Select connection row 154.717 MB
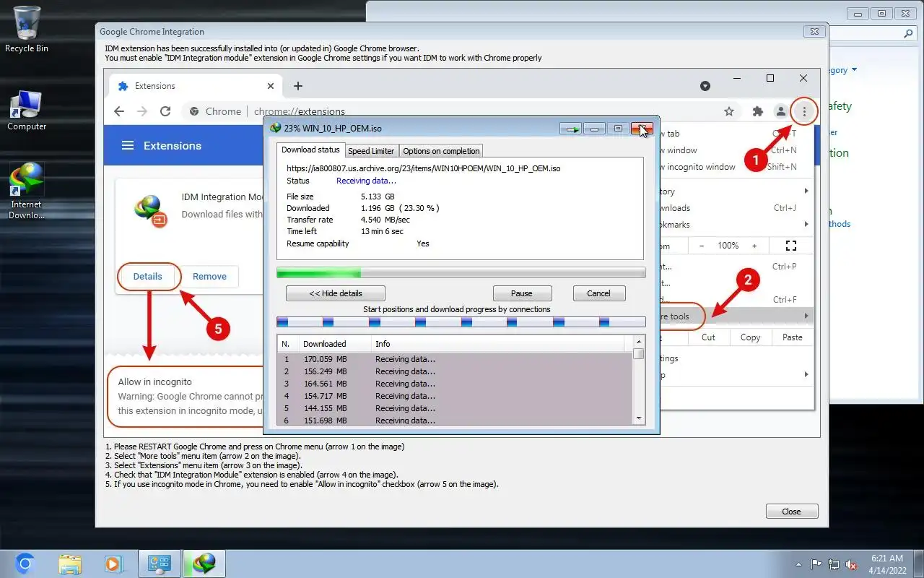 click(x=455, y=396)
